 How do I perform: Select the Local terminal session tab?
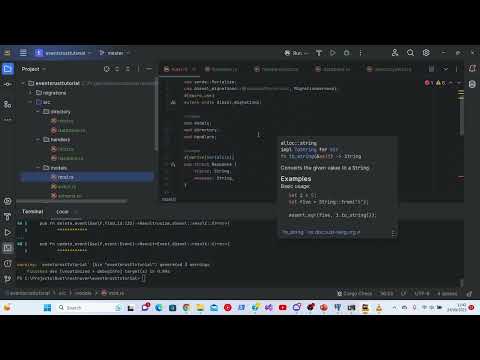click(62, 212)
